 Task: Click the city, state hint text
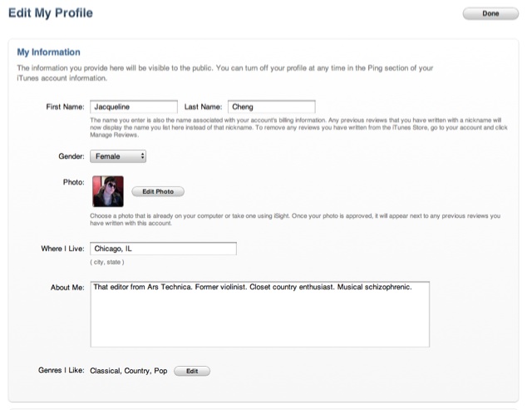[107, 262]
